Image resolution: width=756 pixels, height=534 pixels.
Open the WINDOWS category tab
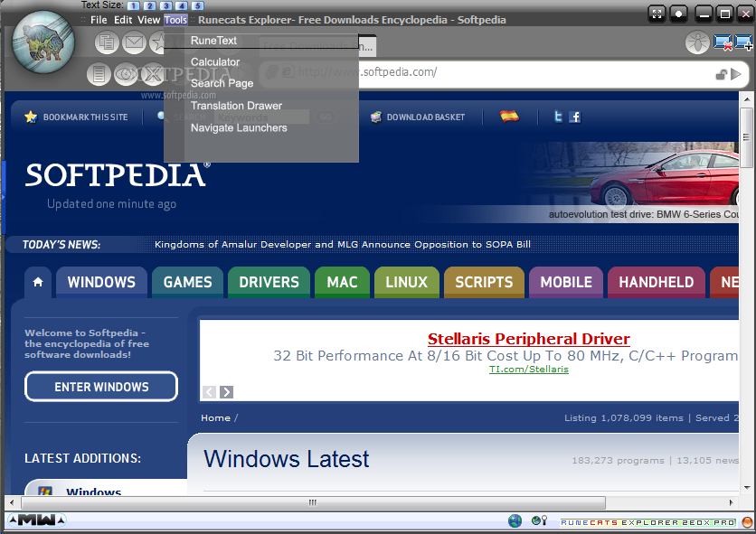[101, 282]
